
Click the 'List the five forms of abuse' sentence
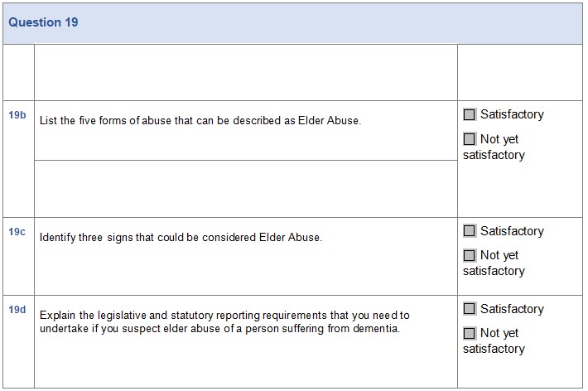click(200, 121)
